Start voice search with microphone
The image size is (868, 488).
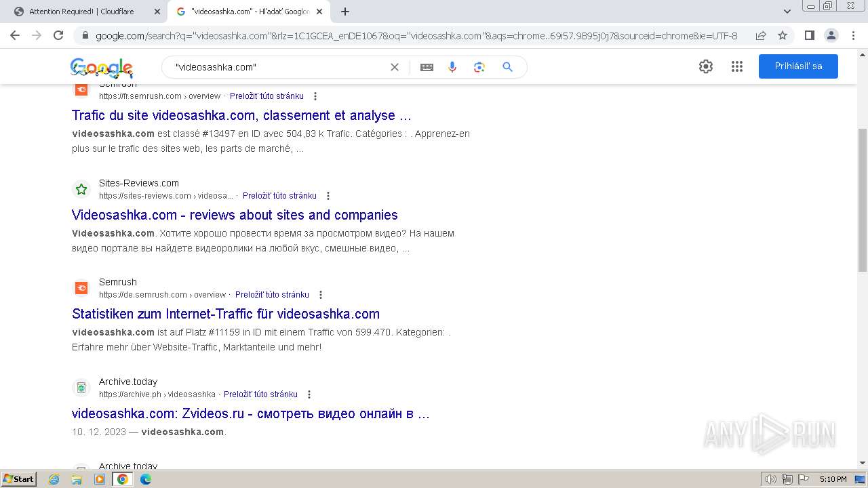(452, 67)
